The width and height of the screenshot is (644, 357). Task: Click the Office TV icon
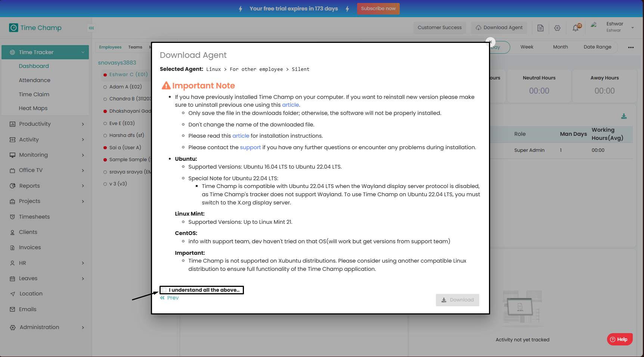click(x=12, y=170)
